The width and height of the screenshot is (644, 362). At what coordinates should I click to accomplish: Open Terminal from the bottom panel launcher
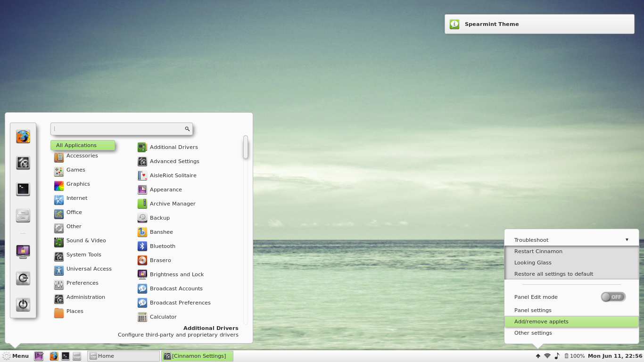[x=66, y=356]
